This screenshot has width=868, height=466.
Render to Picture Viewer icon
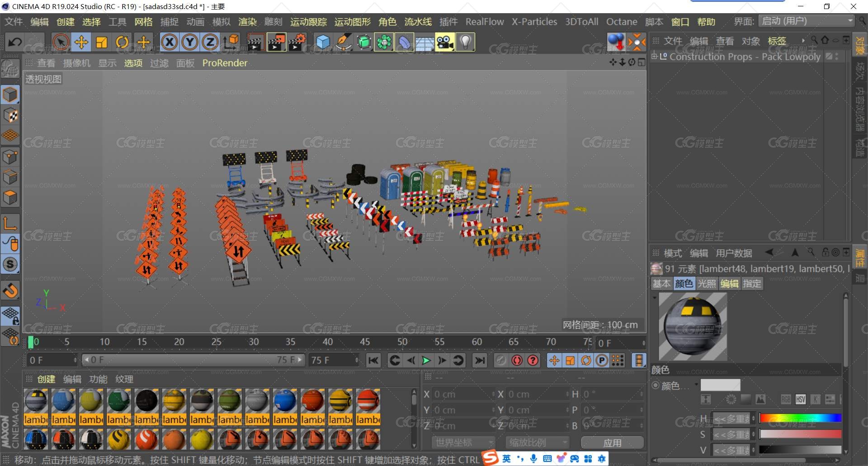coord(276,42)
